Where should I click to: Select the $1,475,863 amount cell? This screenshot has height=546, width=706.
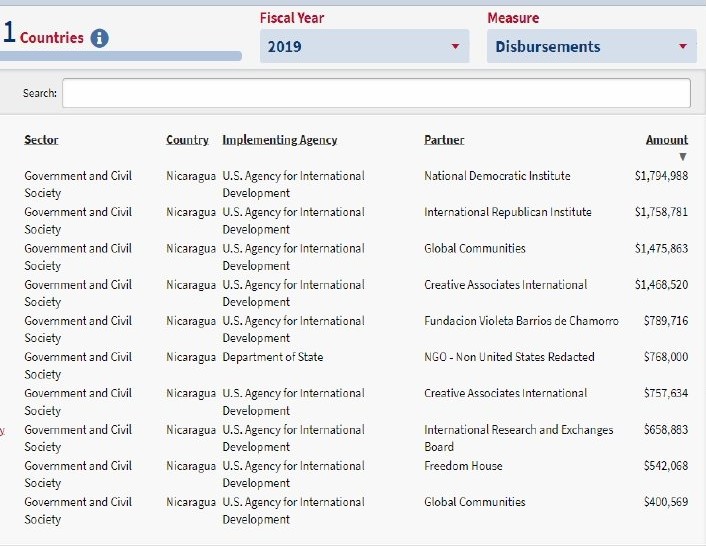pos(661,248)
